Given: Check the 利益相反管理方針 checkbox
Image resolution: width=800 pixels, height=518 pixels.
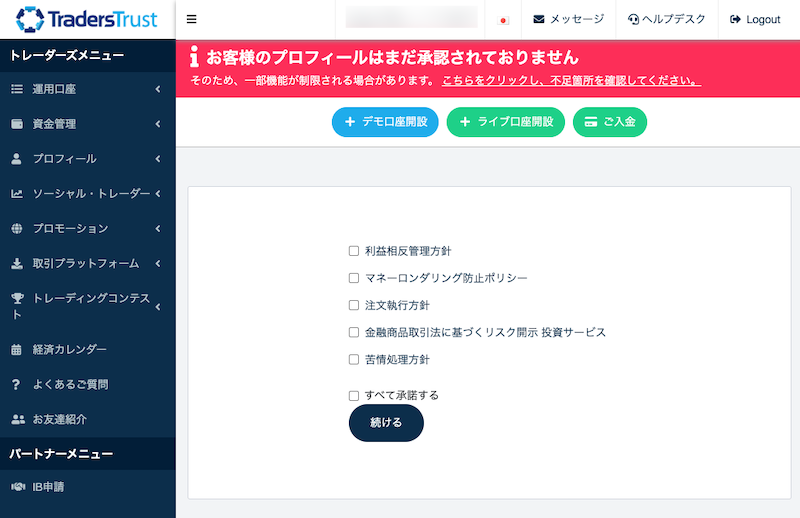Looking at the screenshot, I should [353, 251].
